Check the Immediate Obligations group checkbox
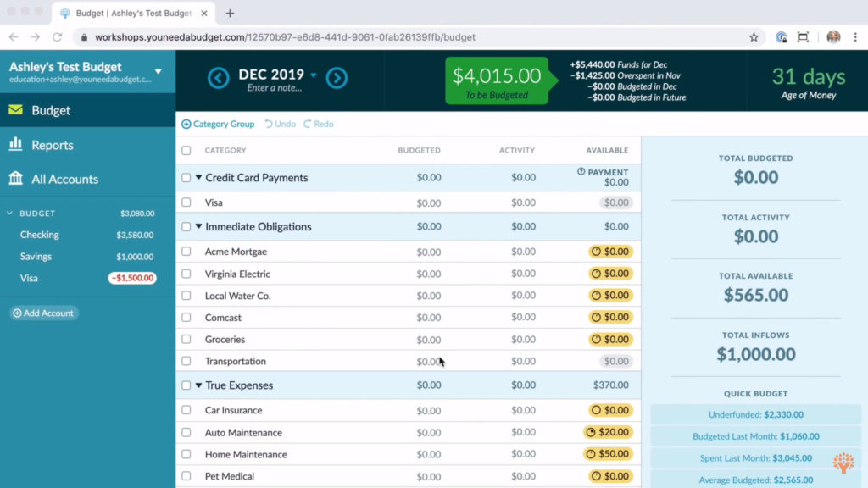The image size is (868, 488). [x=186, y=227]
